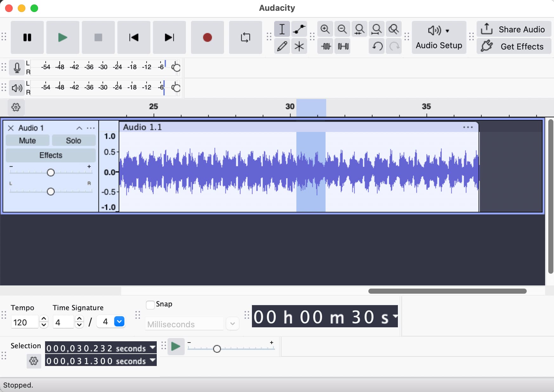This screenshot has height=392, width=554.
Task: Activate the Multi-tool asterisk icon
Action: [299, 46]
